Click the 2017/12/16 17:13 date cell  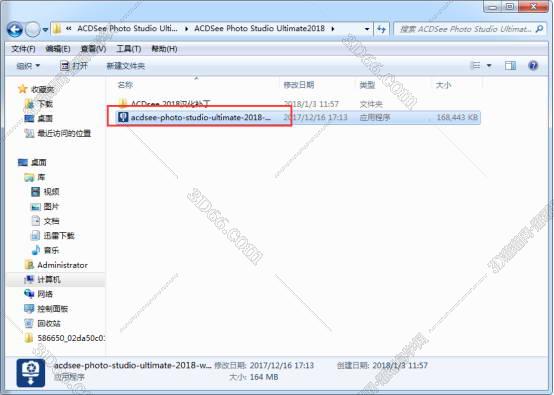click(316, 117)
